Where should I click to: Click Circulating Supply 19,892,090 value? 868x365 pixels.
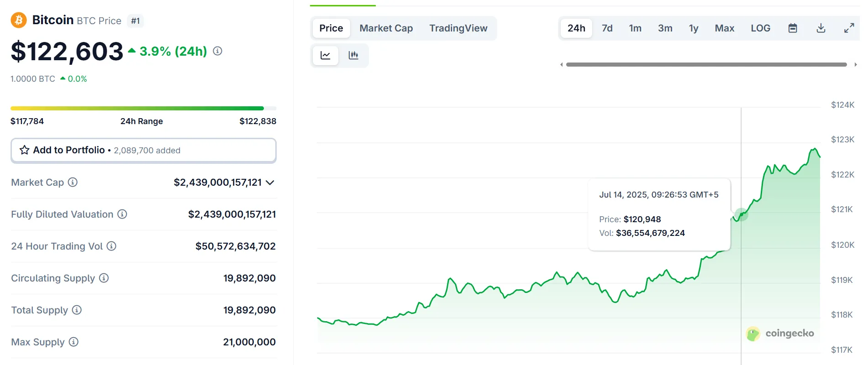249,278
